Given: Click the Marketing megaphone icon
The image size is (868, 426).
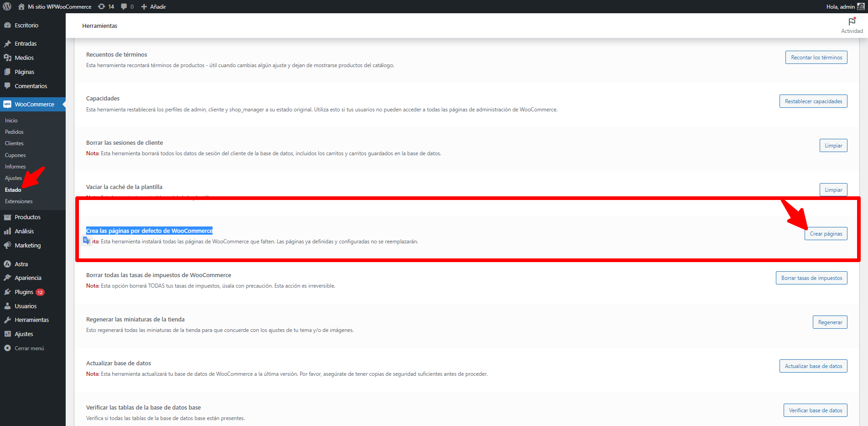Looking at the screenshot, I should tap(7, 245).
